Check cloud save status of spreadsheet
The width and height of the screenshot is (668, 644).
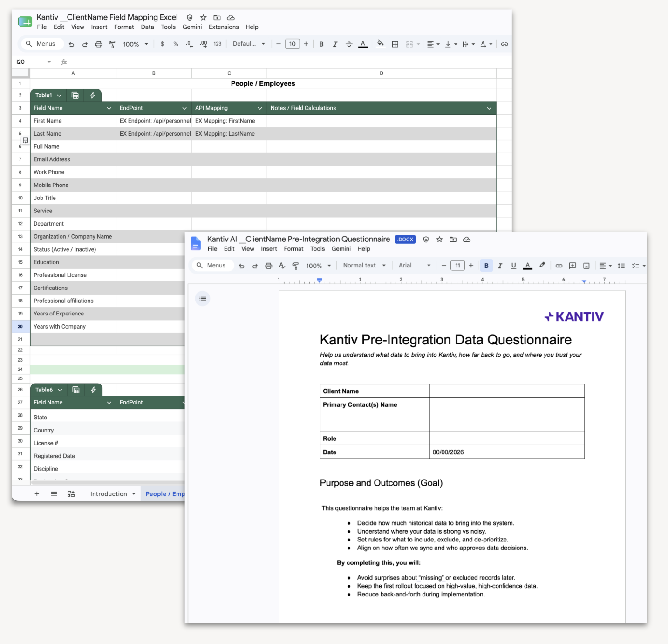(231, 18)
